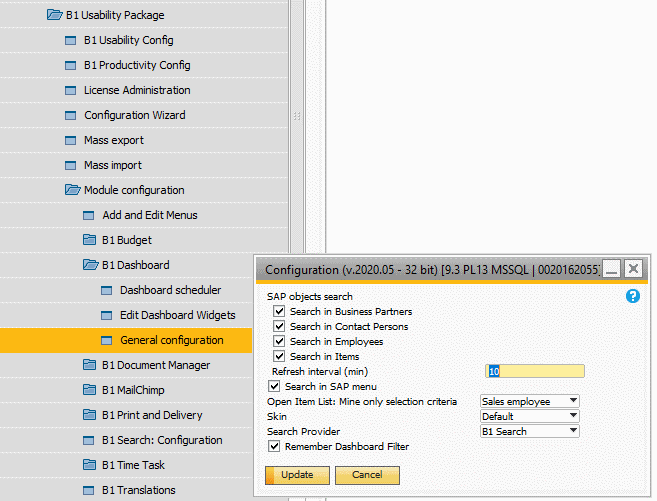Open Mass import menu entry

click(x=113, y=165)
